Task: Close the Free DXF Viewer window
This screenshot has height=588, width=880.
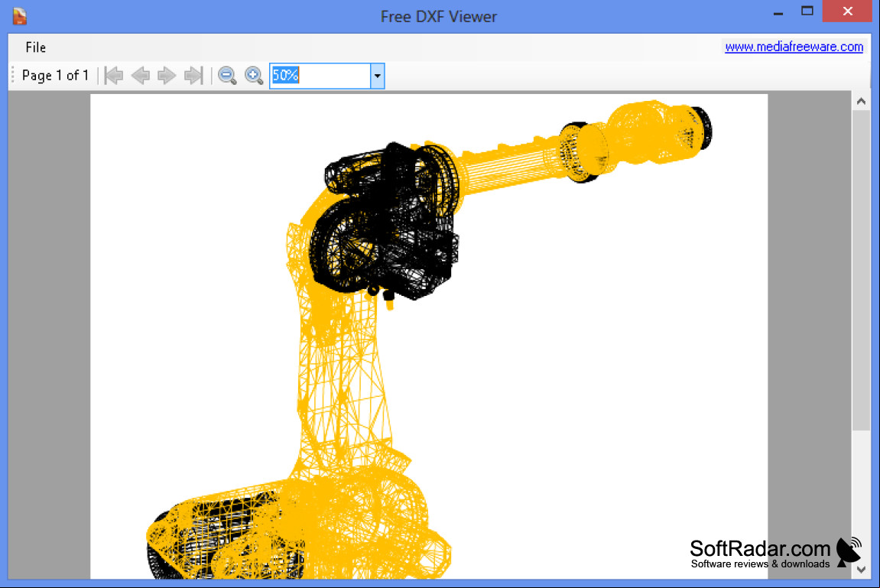Action: [x=847, y=11]
